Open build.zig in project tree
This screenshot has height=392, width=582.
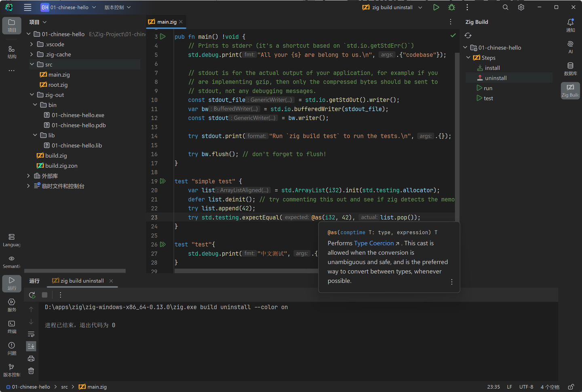56,155
